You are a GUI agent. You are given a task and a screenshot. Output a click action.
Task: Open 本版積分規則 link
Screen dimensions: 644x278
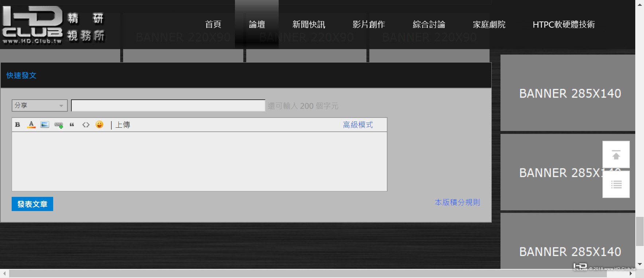tap(457, 202)
